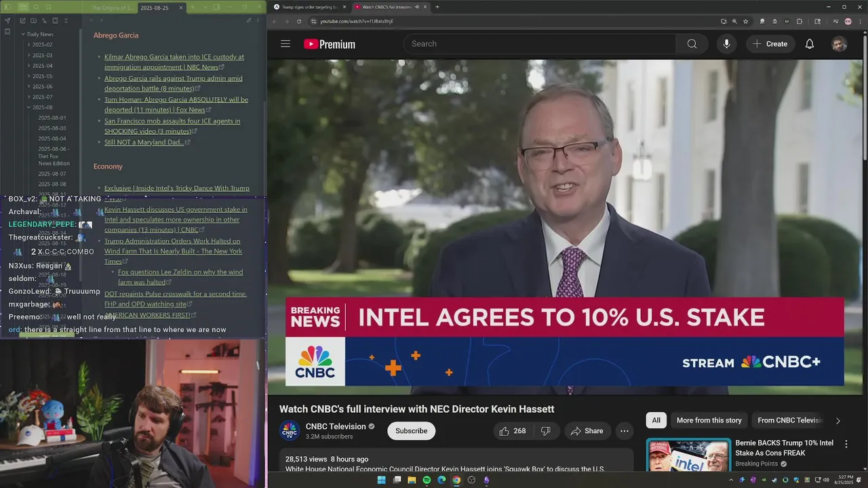Open Kilmar Abrego Garcia NBC News link
Viewport: 868px width, 488px height.
pos(174,62)
